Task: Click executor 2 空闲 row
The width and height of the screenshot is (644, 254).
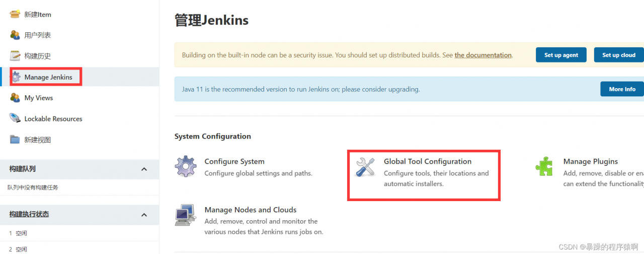Action: (79, 249)
